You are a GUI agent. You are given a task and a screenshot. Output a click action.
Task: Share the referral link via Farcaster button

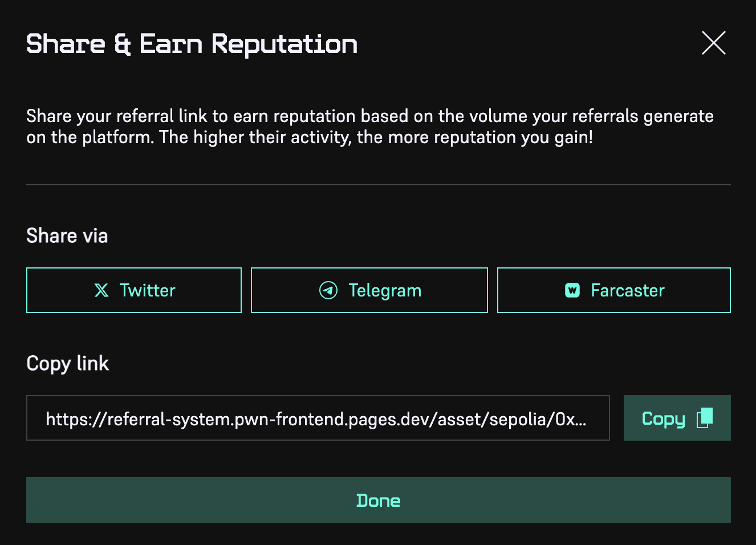click(613, 290)
